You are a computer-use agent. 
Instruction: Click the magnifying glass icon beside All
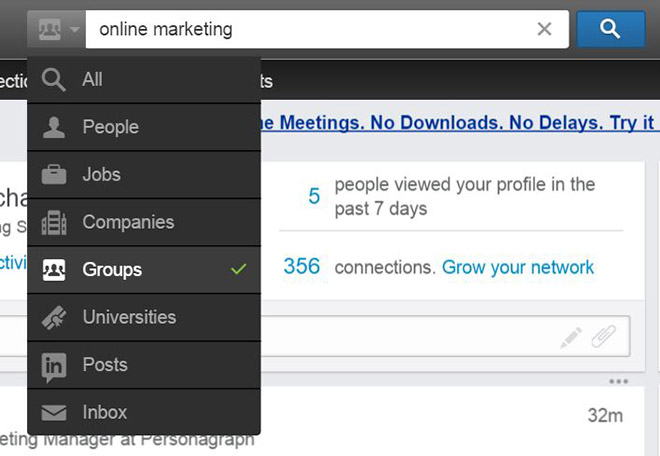[x=54, y=80]
